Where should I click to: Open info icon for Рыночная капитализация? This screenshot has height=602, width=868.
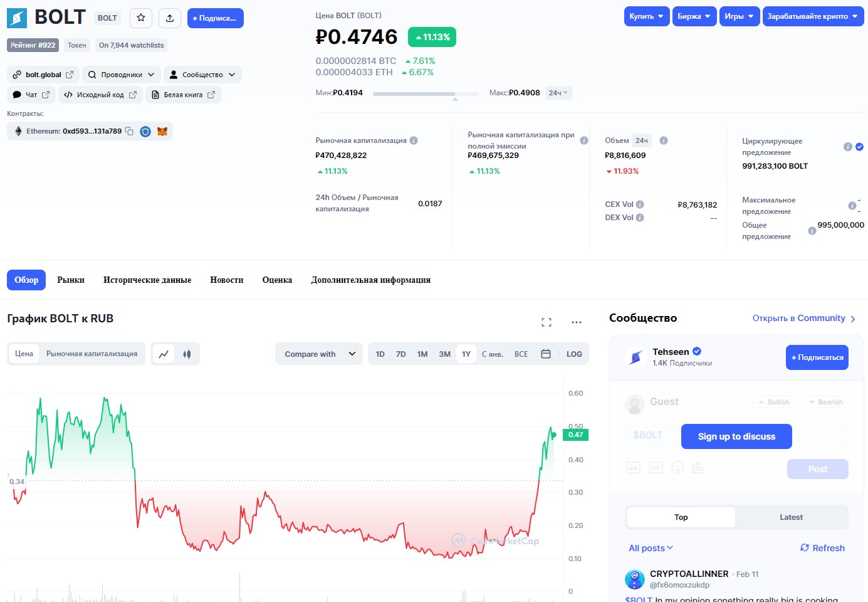[414, 140]
